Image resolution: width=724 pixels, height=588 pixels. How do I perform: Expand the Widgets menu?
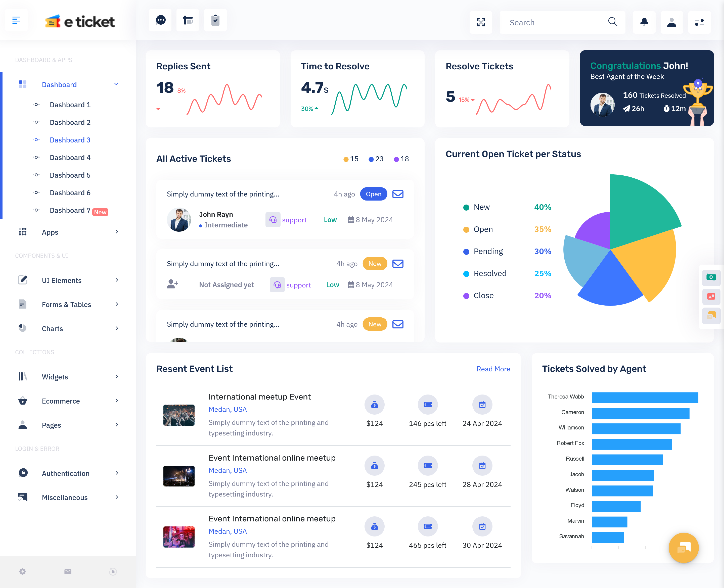coord(68,377)
